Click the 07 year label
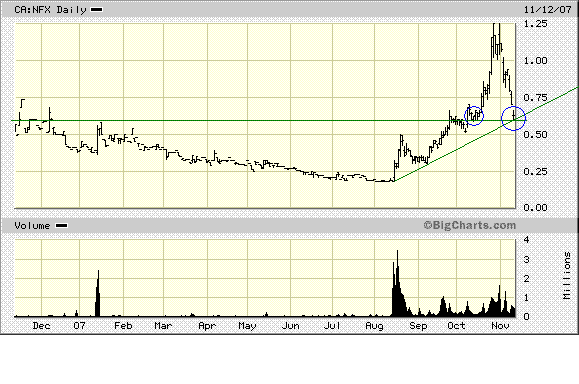Image resolution: width=579 pixels, height=384 pixels. pyautogui.click(x=79, y=326)
